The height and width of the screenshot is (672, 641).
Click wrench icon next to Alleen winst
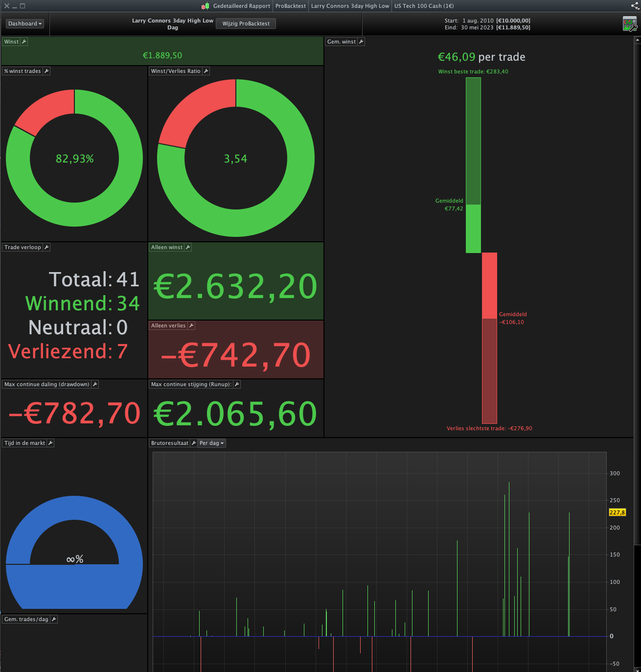pos(188,247)
